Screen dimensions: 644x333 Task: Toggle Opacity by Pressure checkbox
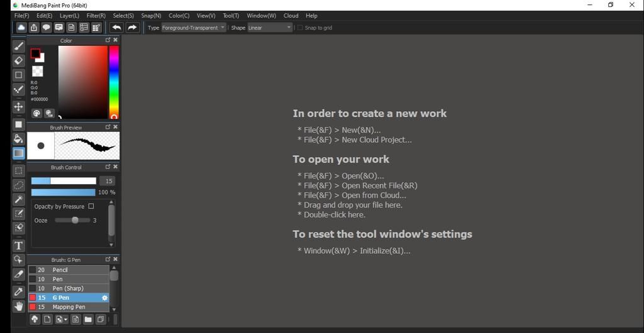click(x=91, y=206)
